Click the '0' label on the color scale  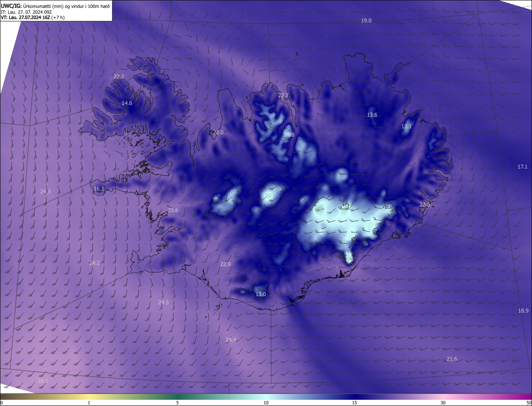(x=2, y=403)
